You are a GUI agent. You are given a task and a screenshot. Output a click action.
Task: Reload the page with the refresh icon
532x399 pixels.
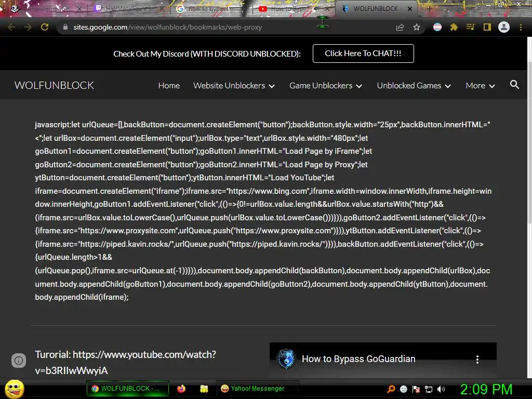coord(45,27)
